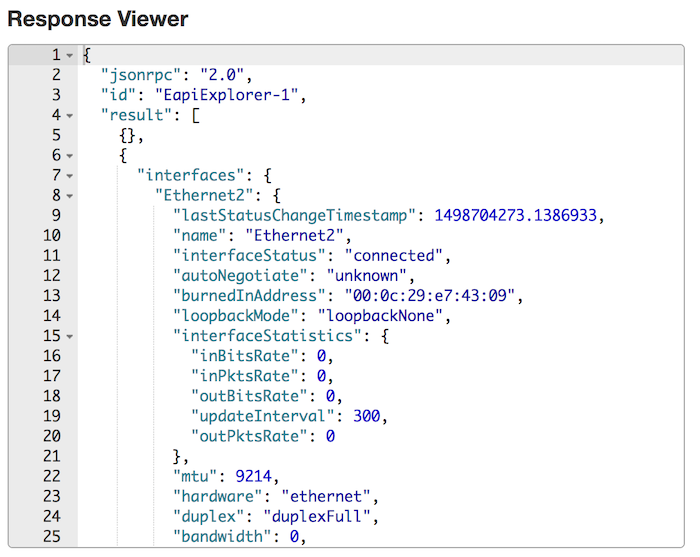Select line number 12 in the gutter
This screenshot has height=557, width=700.
click(50, 276)
